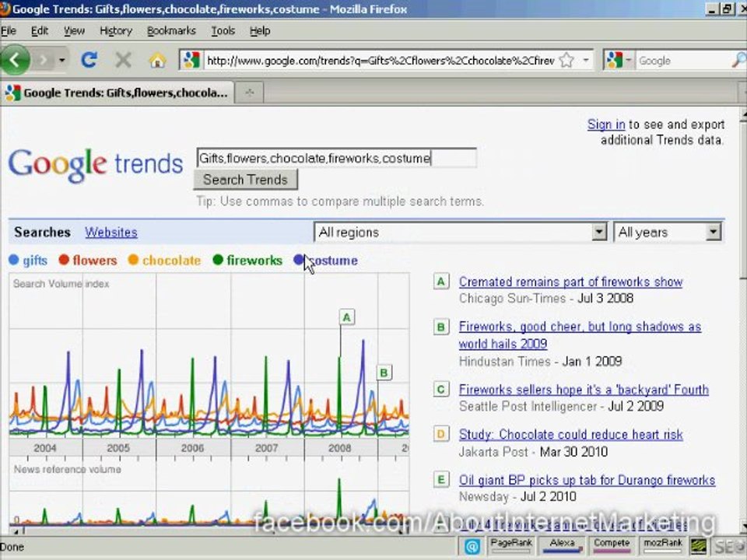Open a new tab with the plus button
747x560 pixels.
(x=249, y=93)
